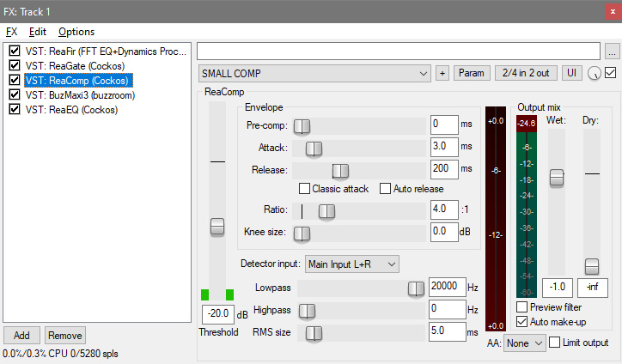The height and width of the screenshot is (364, 622).
Task: Click the Param button
Action: [471, 74]
